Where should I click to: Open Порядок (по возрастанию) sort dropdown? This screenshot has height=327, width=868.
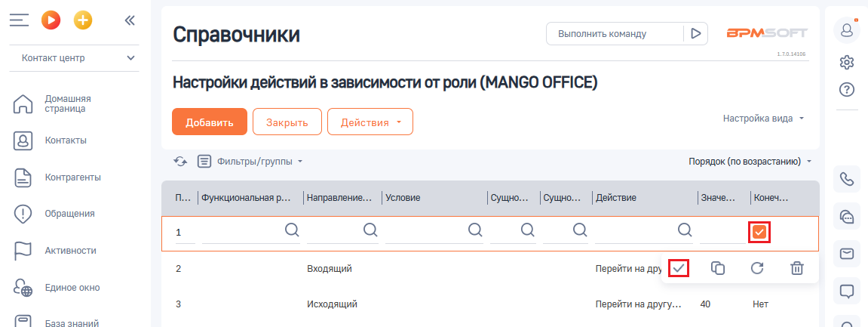click(x=750, y=162)
